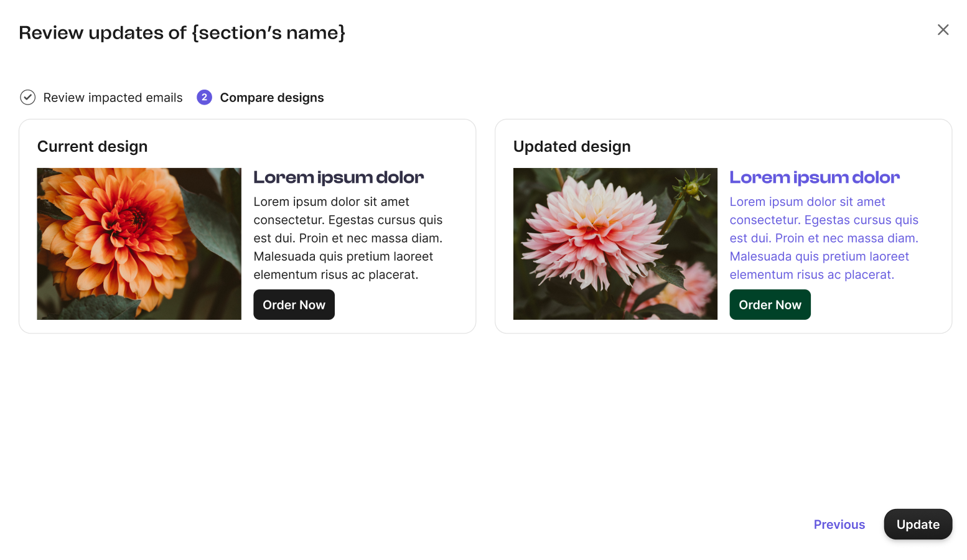Viewport: 967px width, 560px height.
Task: Go to Review impacted emails step
Action: [113, 98]
